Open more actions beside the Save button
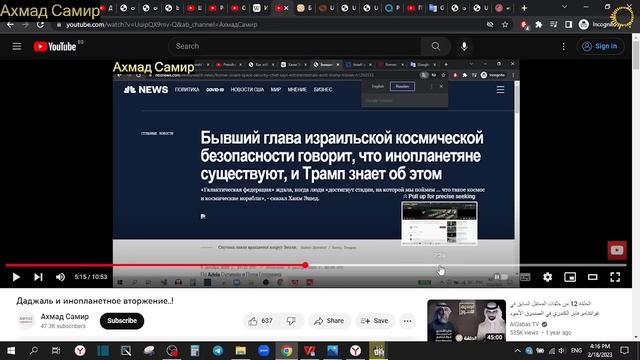The width and height of the screenshot is (640, 360). pos(407,321)
